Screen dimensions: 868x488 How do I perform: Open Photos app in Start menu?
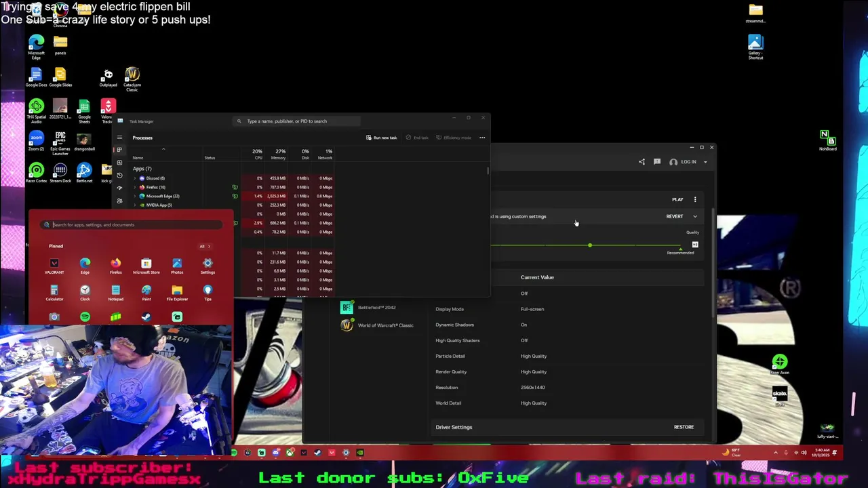177,266
